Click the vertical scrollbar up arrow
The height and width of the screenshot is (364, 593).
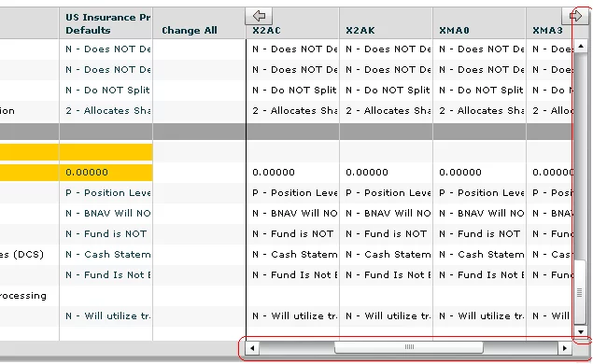coord(581,47)
